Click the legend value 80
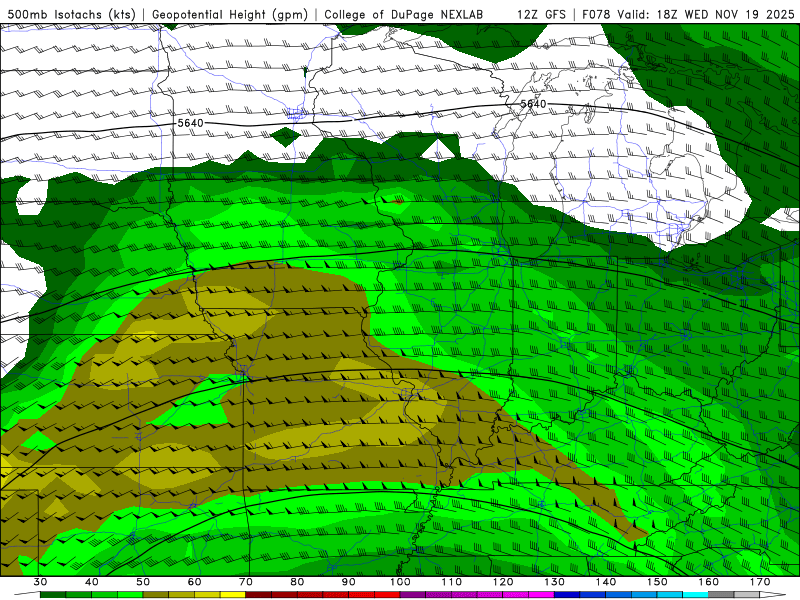The height and width of the screenshot is (600, 800). pos(297,582)
